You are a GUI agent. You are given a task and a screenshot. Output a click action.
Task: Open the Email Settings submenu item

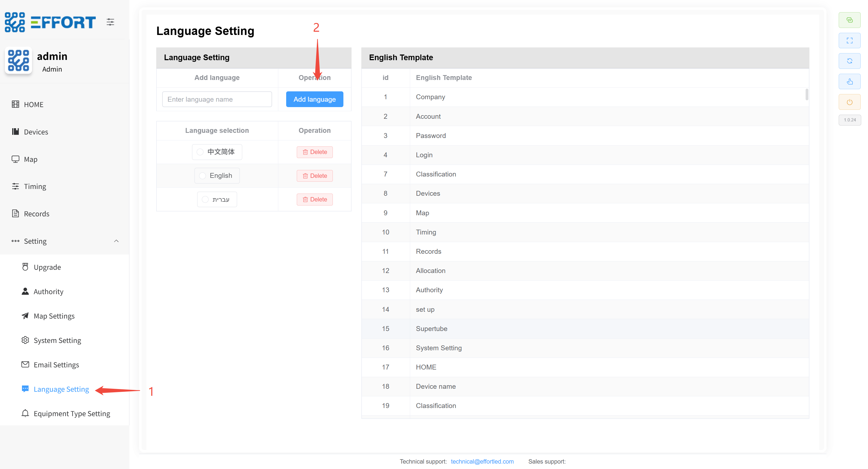(x=56, y=365)
